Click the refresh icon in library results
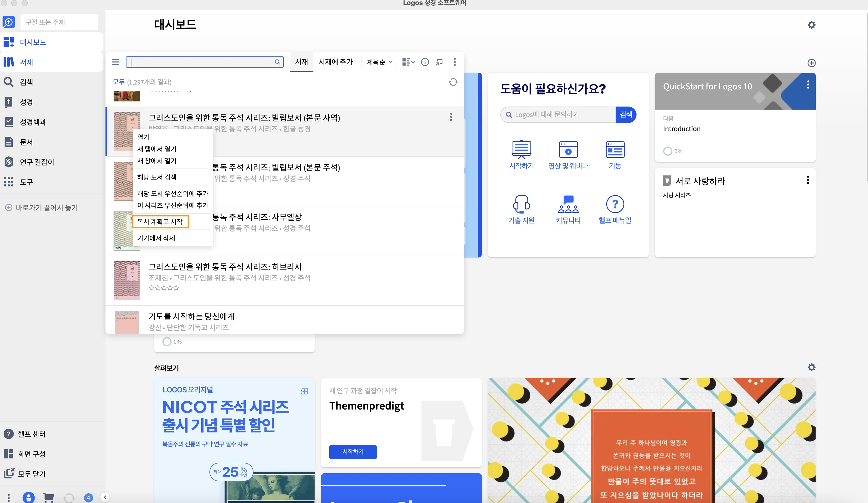868x503 pixels. (x=453, y=82)
